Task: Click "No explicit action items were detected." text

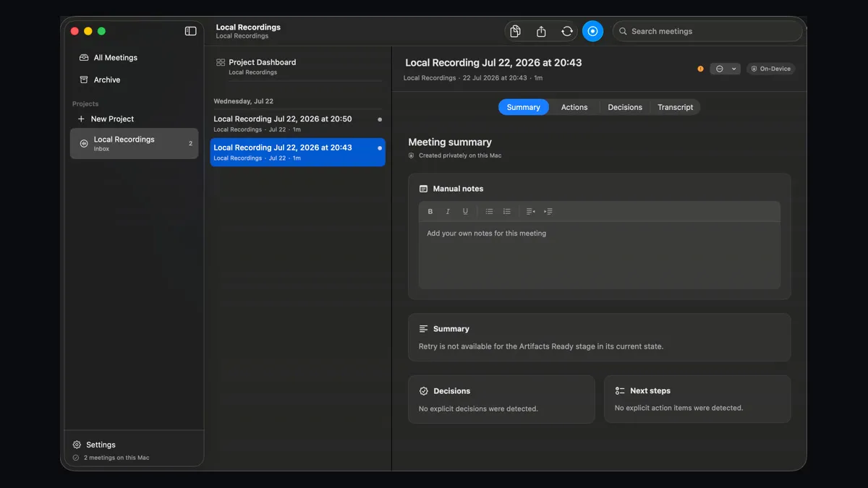Action: tap(678, 408)
